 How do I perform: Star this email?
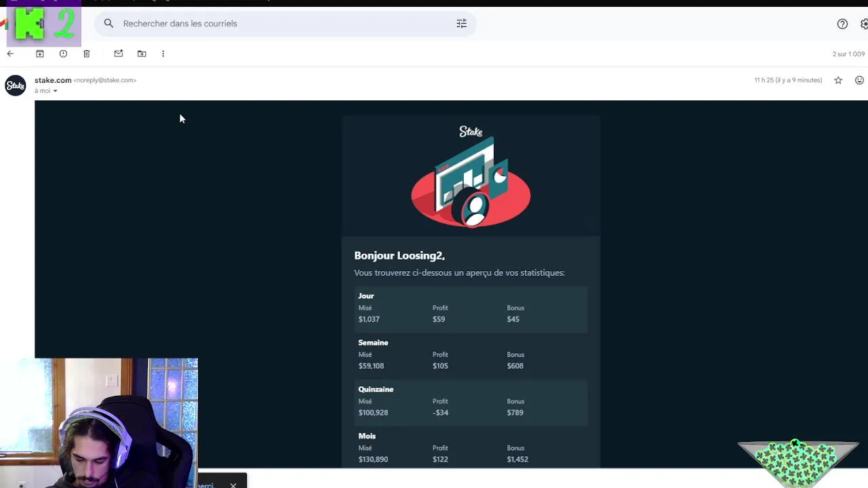click(x=838, y=80)
